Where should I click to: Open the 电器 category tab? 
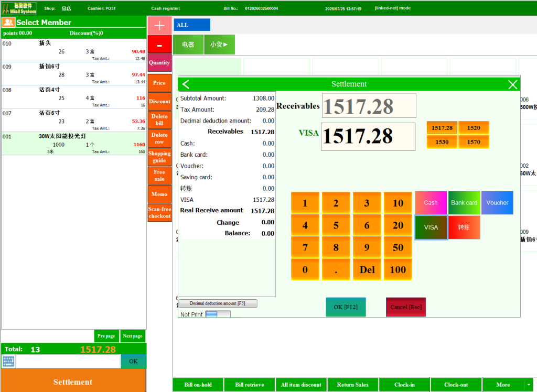pos(188,45)
